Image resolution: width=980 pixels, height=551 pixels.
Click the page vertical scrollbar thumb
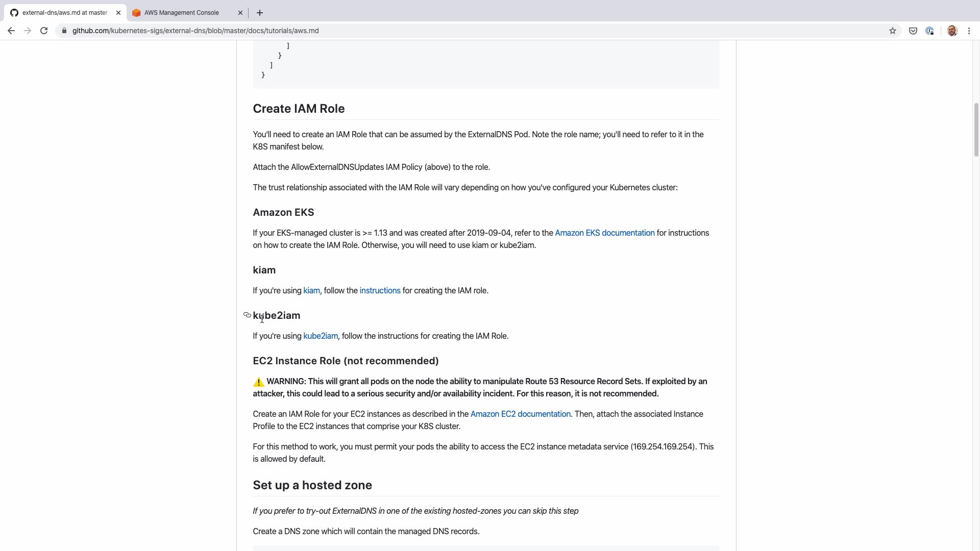[976, 130]
